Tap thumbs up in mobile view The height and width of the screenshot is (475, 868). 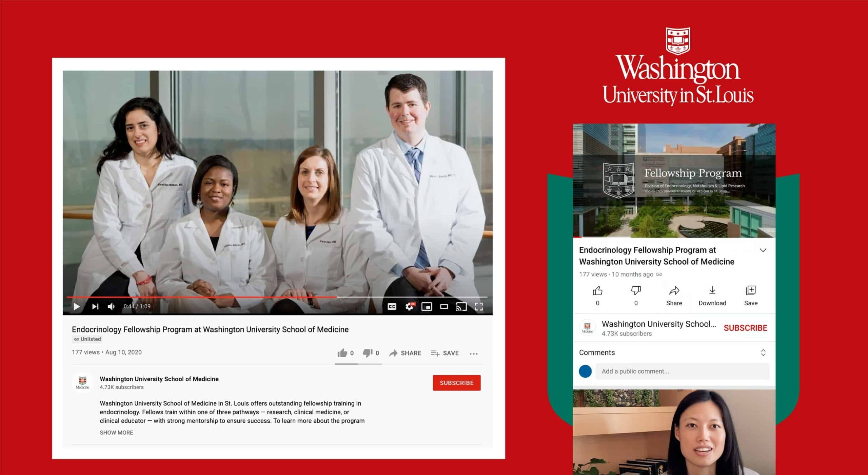[597, 296]
